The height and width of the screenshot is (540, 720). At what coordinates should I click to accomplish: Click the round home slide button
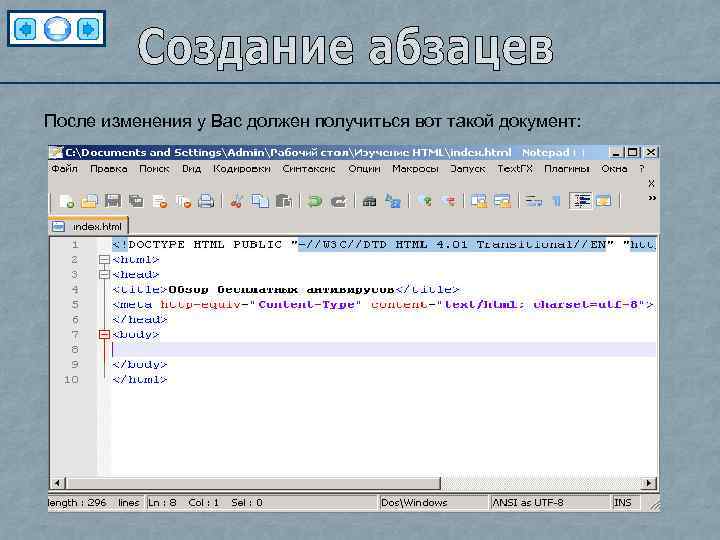pyautogui.click(x=57, y=29)
